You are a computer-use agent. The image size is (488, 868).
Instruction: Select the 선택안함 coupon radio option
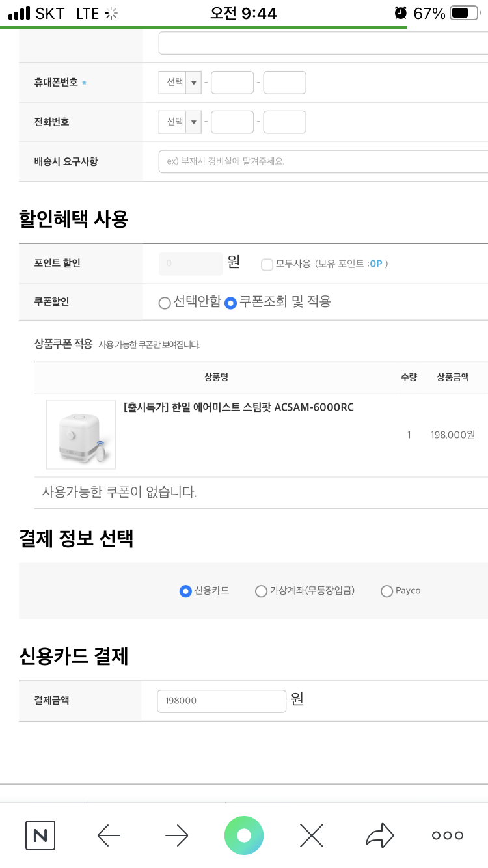click(165, 303)
